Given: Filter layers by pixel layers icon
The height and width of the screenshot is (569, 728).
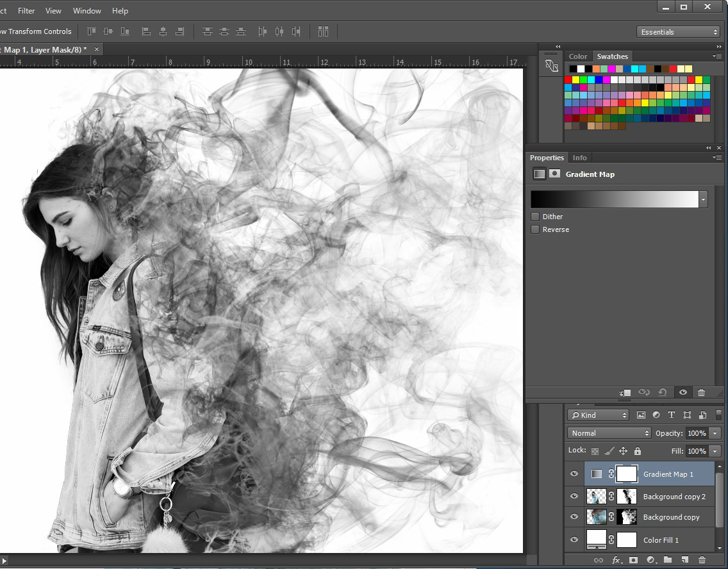Looking at the screenshot, I should 641,415.
